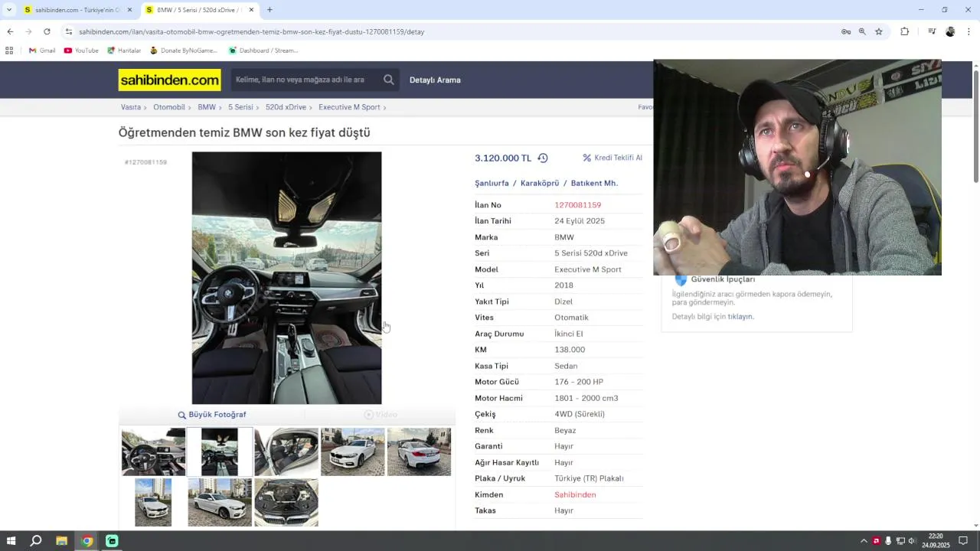Select the tall front-view car thumbnail
The height and width of the screenshot is (551, 980).
(153, 503)
